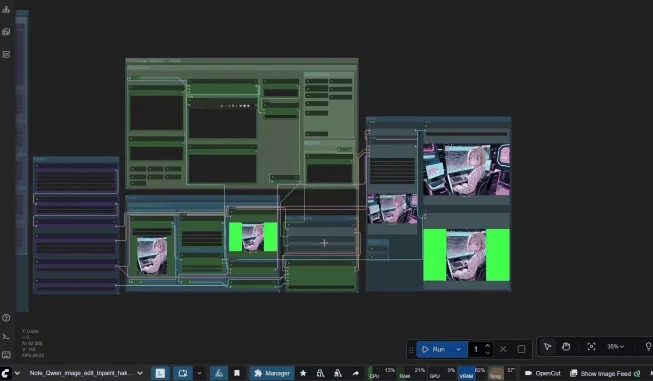
Task: Open the Manager button
Action: click(272, 373)
